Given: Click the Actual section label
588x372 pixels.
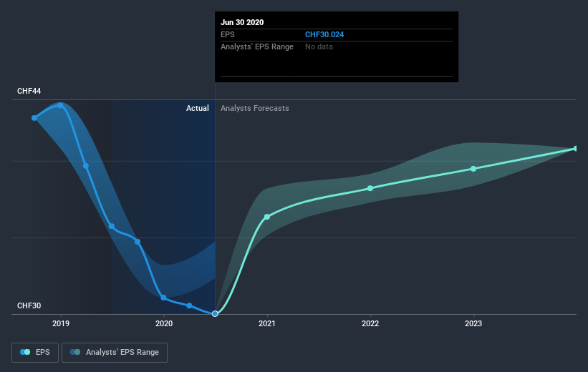Looking at the screenshot, I should [197, 109].
